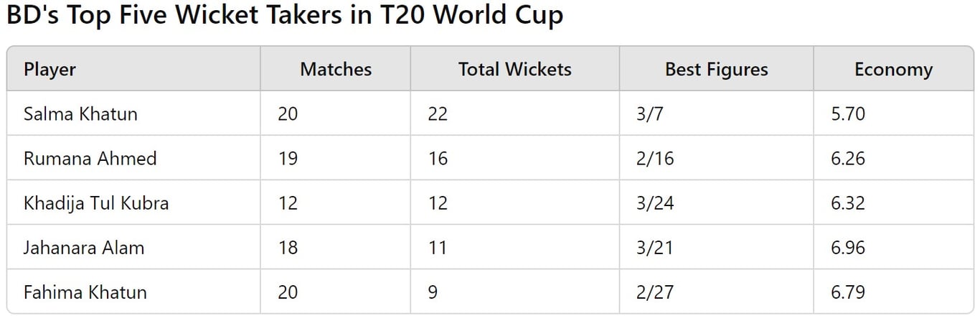Click the table title heading text

(285, 16)
